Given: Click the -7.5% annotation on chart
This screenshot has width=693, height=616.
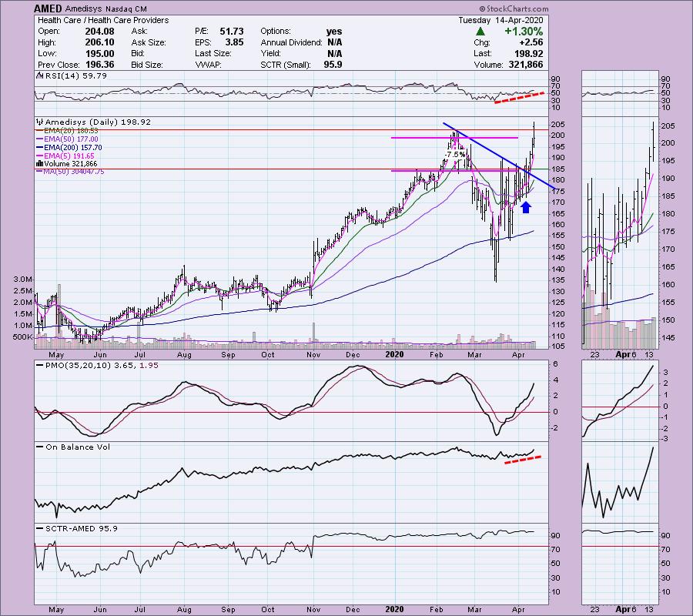Looking at the screenshot, I should tap(455, 155).
